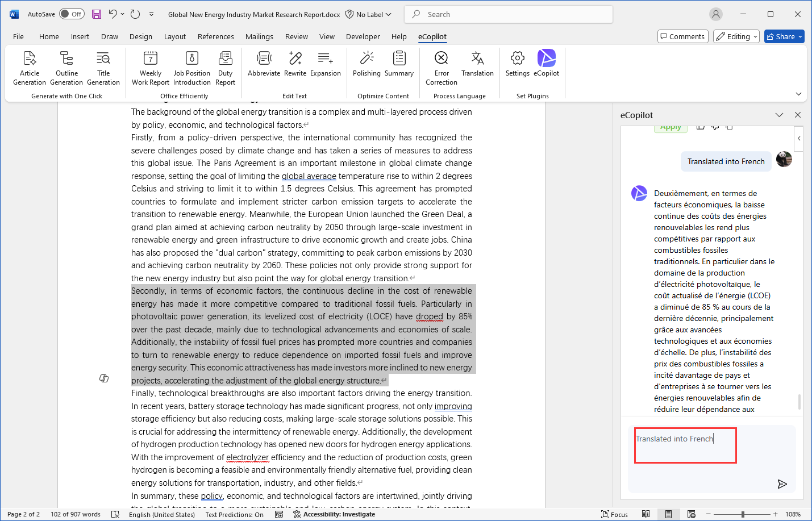This screenshot has height=521, width=812.
Task: Click the Abbreviate text icon
Action: tap(264, 59)
